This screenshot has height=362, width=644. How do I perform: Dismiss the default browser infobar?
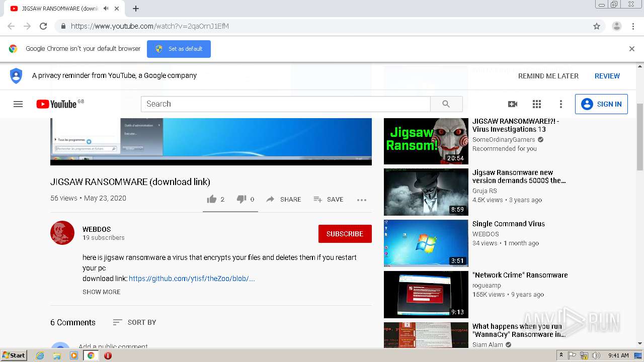632,49
